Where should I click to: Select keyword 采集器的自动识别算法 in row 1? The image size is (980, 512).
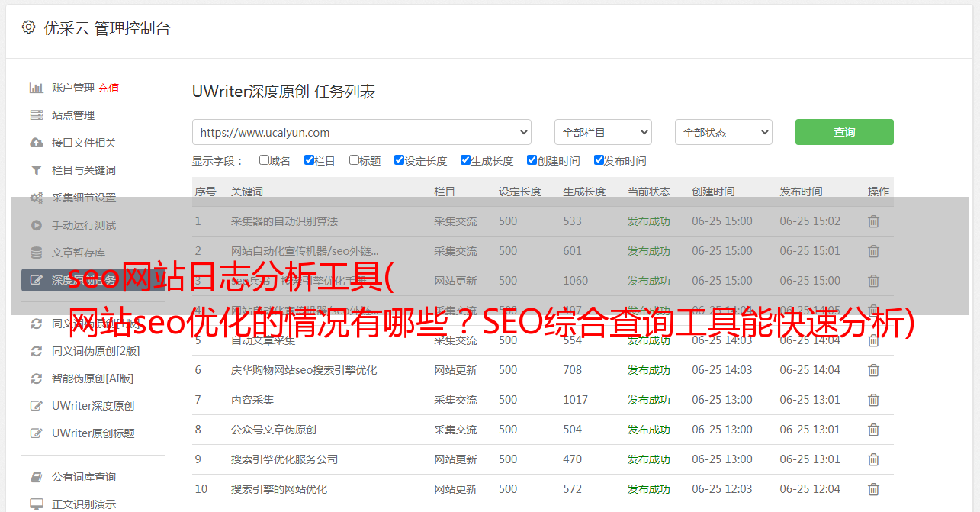click(284, 221)
